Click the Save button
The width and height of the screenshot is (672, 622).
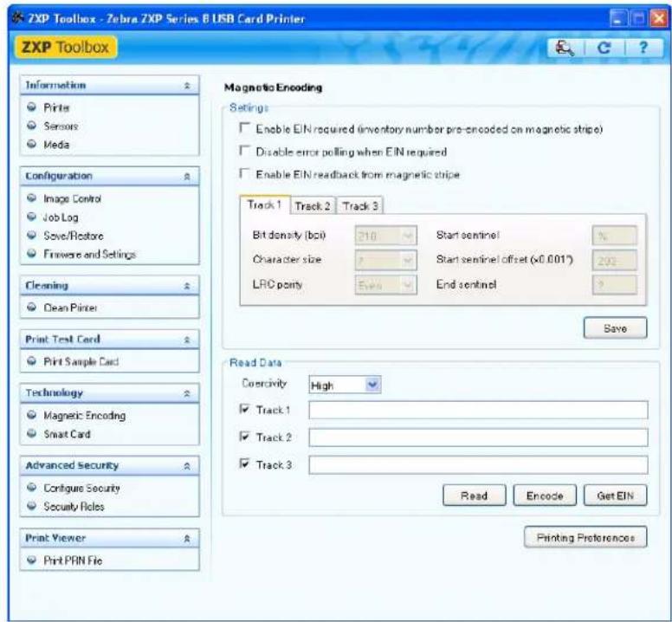tap(615, 328)
